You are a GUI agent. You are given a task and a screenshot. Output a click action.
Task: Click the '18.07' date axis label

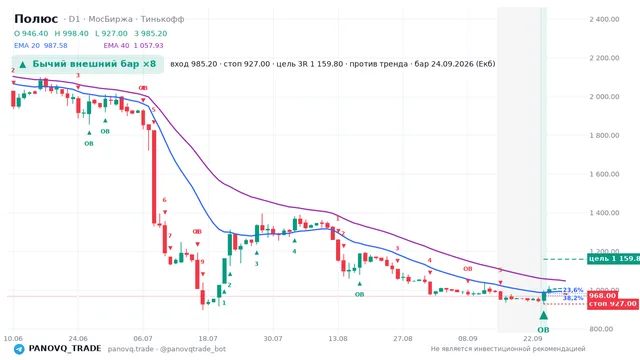point(208,338)
